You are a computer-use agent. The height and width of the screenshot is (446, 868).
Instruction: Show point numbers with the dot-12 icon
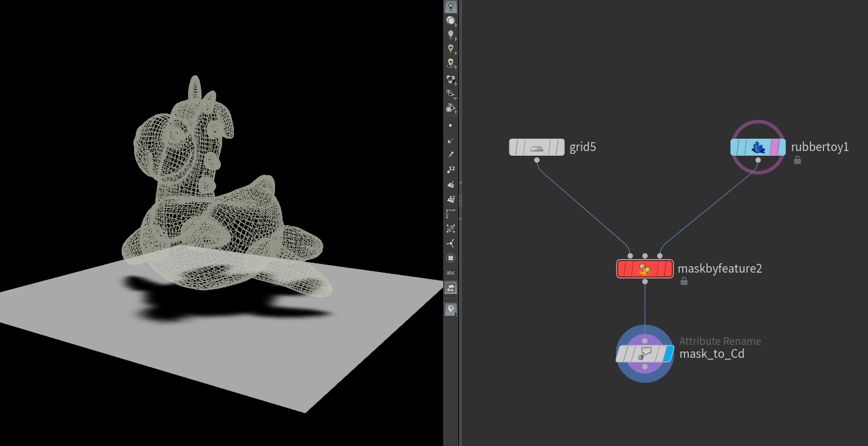(x=451, y=170)
